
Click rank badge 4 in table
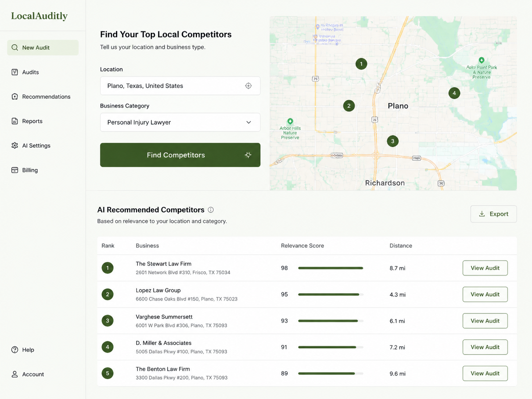pyautogui.click(x=108, y=347)
